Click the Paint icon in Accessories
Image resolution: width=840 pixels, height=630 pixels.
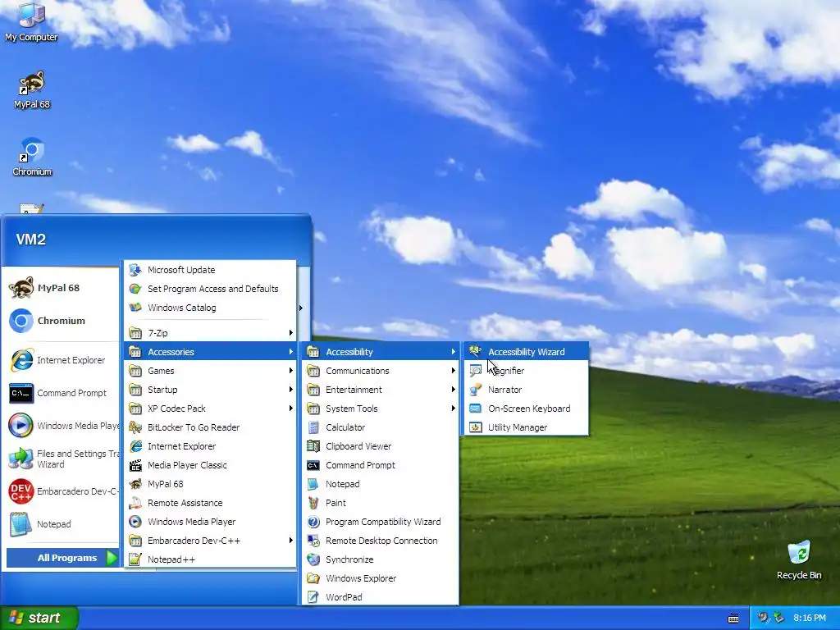[x=313, y=503]
